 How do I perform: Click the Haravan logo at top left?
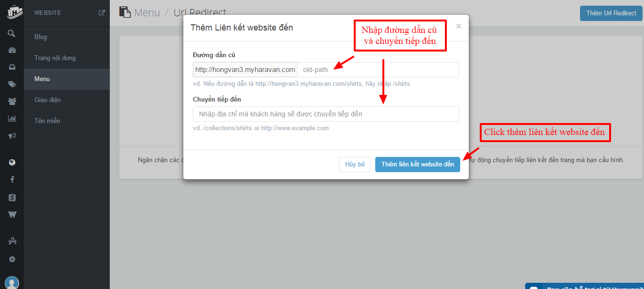[x=12, y=11]
